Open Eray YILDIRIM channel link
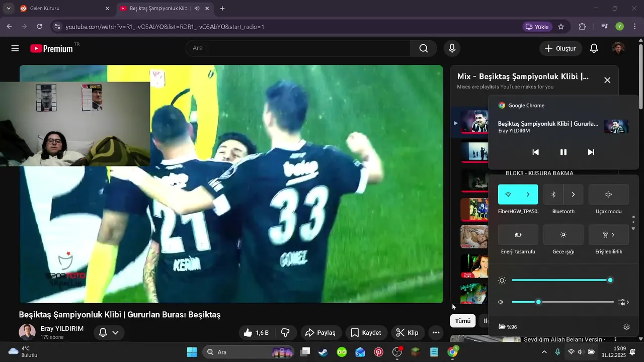 coord(62,329)
